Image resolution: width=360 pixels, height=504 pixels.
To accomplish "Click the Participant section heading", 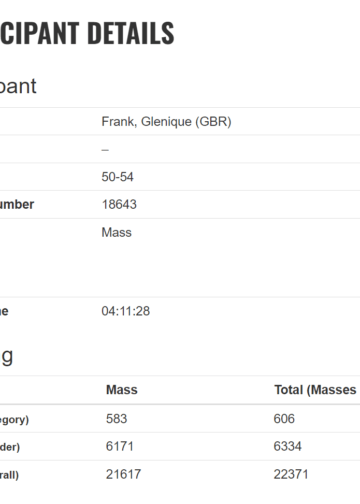I will coord(18,86).
